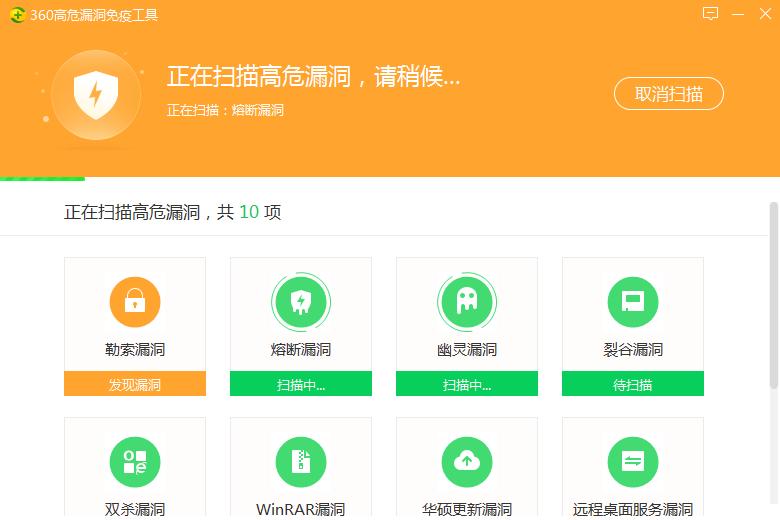Click the green scan progress bar
This screenshot has width=780, height=520.
[42, 179]
